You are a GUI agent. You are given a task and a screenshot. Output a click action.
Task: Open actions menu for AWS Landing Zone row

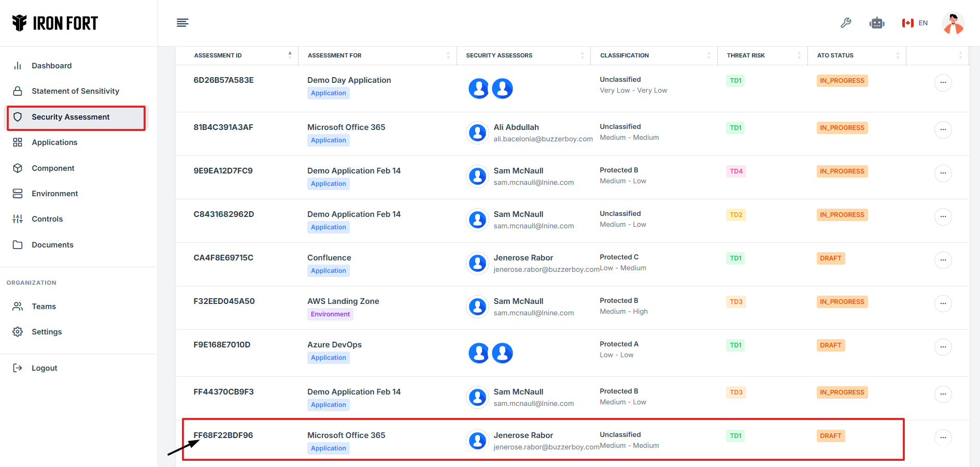point(943,303)
